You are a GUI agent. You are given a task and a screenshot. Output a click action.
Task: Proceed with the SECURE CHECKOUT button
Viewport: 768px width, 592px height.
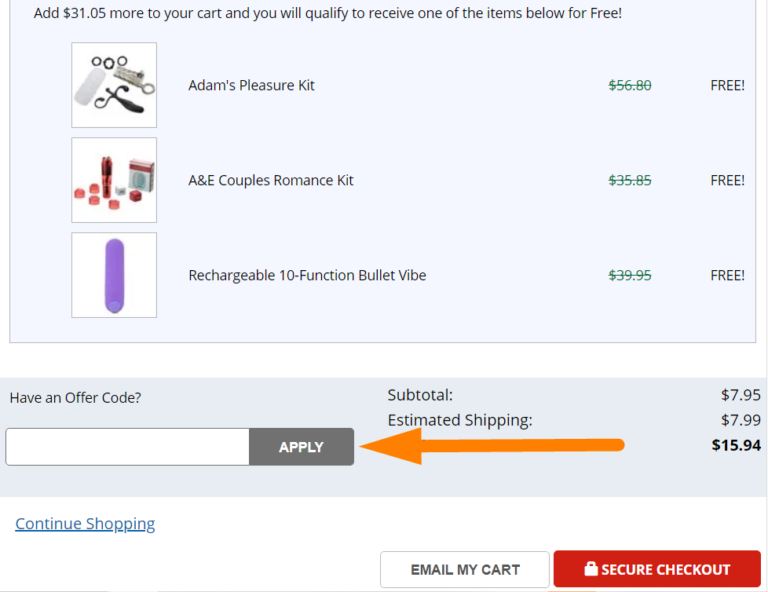pyautogui.click(x=657, y=570)
